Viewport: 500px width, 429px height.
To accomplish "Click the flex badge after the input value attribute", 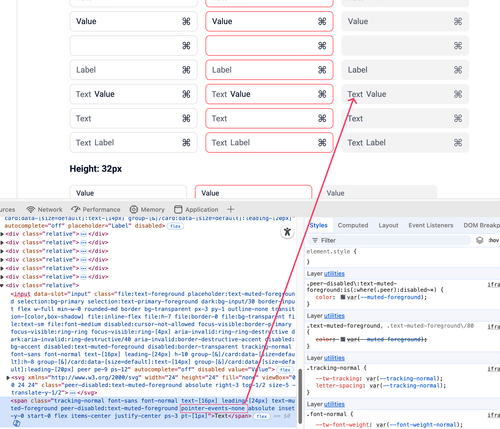I will (x=285, y=370).
